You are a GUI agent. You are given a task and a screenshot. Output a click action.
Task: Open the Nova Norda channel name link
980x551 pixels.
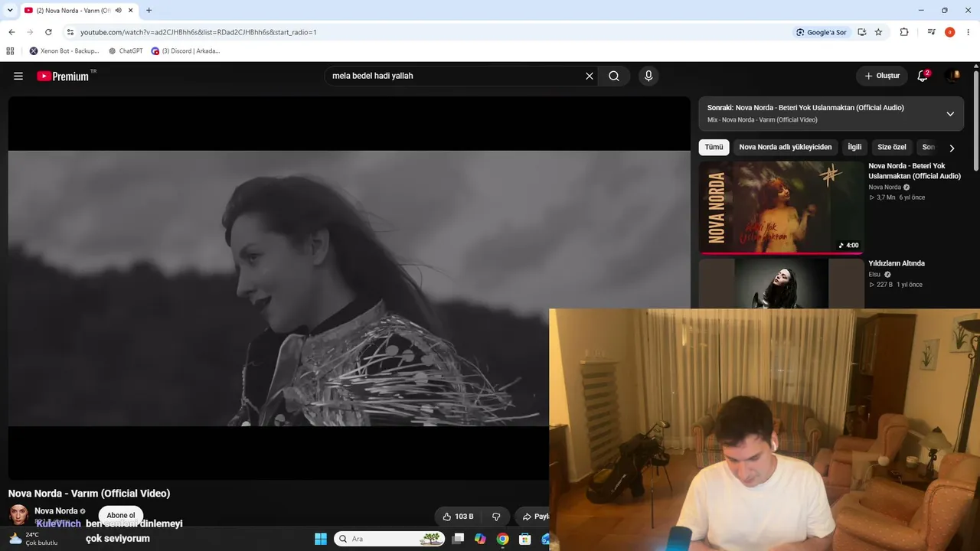pyautogui.click(x=56, y=511)
